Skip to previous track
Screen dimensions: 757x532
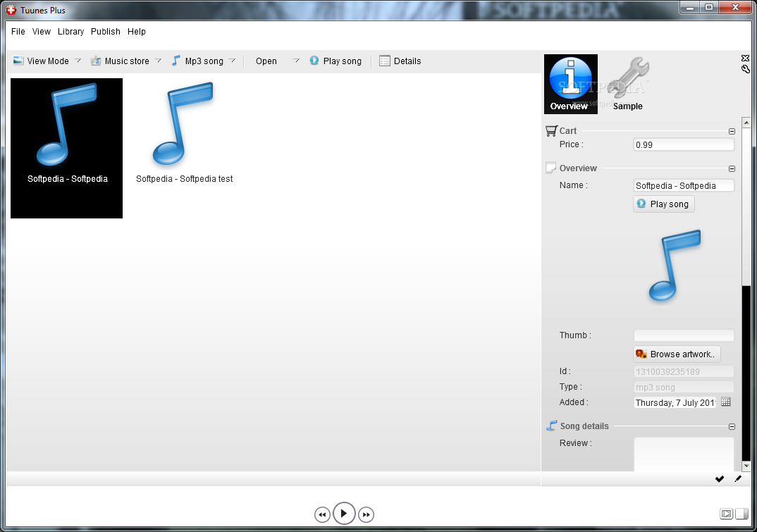pyautogui.click(x=323, y=514)
